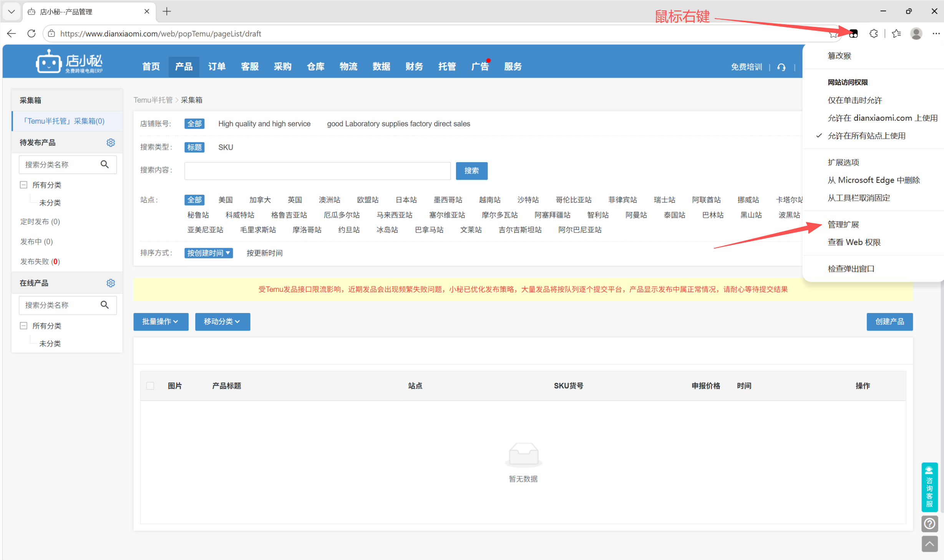Filter by 沙特站 site

point(528,200)
